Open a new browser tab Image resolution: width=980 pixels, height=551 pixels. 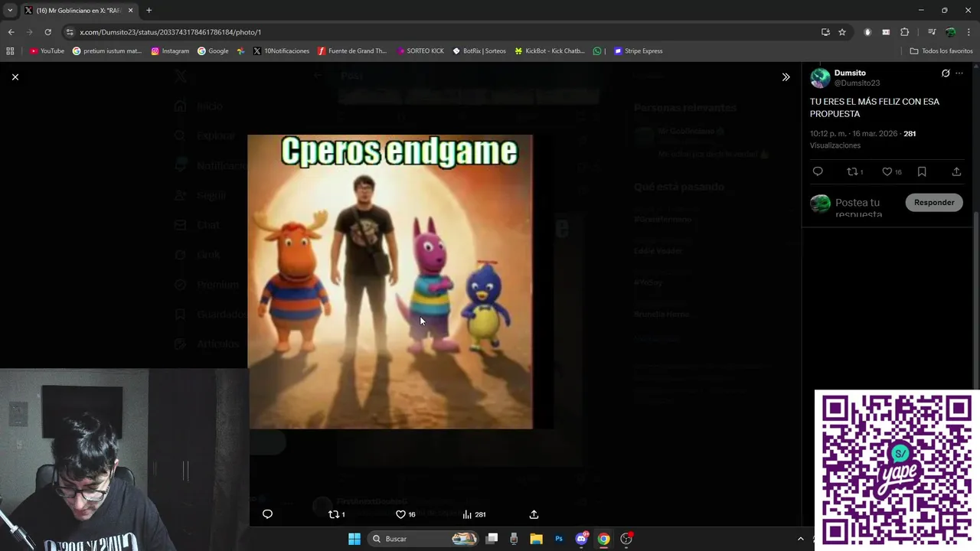point(149,11)
